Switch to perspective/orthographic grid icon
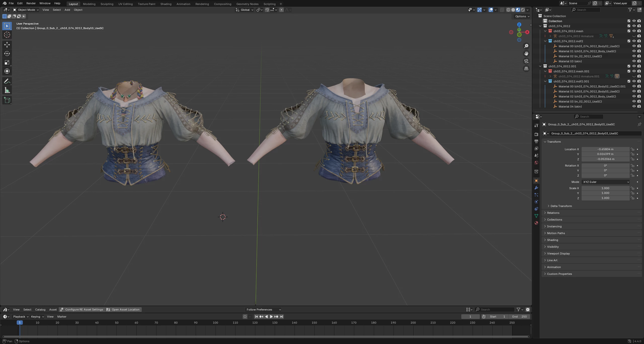The image size is (644, 344). coord(526,69)
